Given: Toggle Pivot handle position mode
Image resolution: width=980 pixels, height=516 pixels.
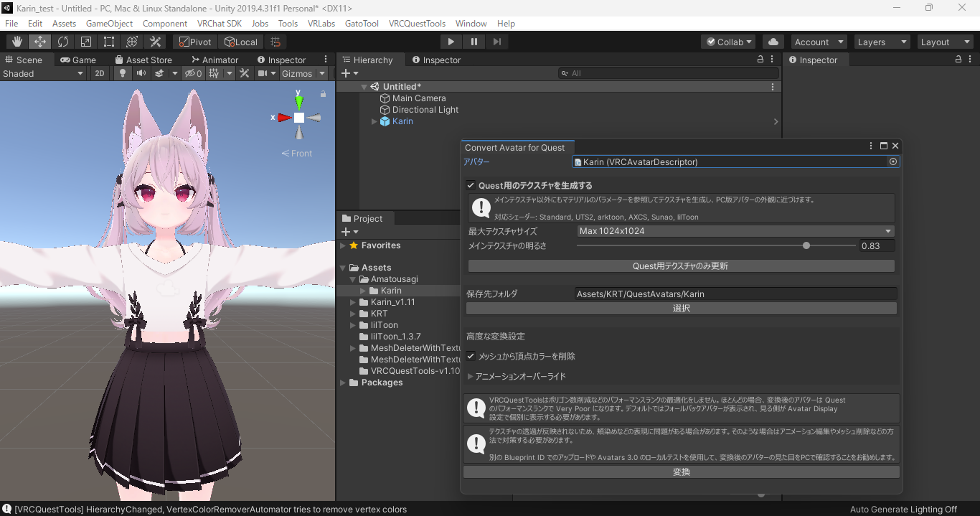Looking at the screenshot, I should pos(194,41).
